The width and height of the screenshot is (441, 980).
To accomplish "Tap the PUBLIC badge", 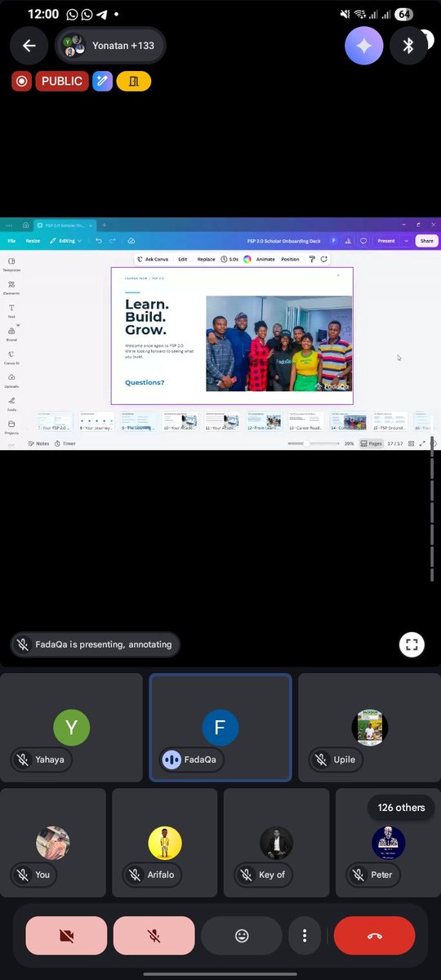I will tap(62, 81).
